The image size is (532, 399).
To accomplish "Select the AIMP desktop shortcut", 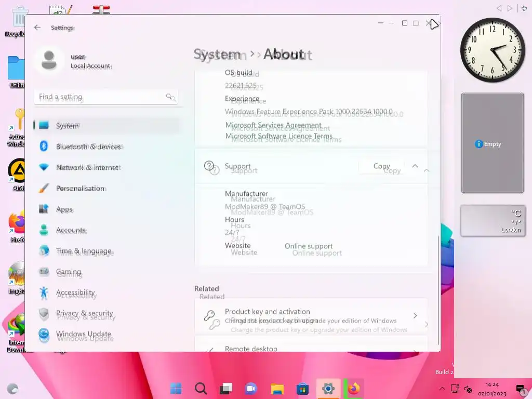I will [x=17, y=175].
